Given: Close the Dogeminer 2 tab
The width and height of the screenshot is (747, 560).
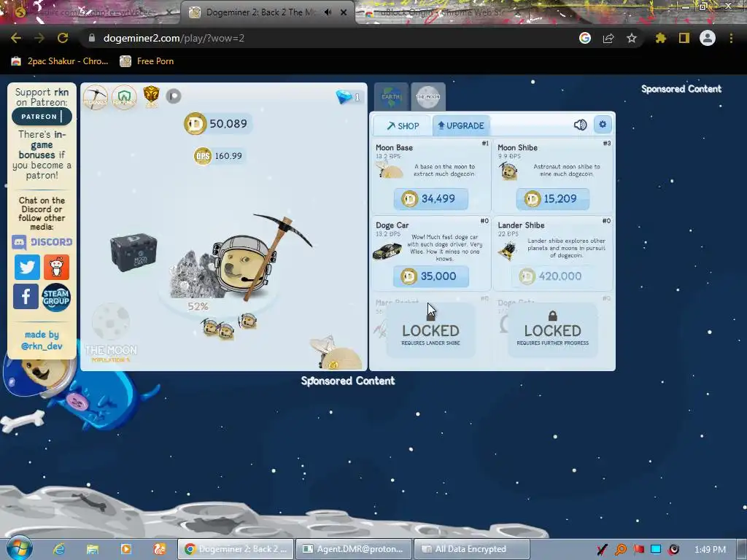Looking at the screenshot, I should 344,12.
